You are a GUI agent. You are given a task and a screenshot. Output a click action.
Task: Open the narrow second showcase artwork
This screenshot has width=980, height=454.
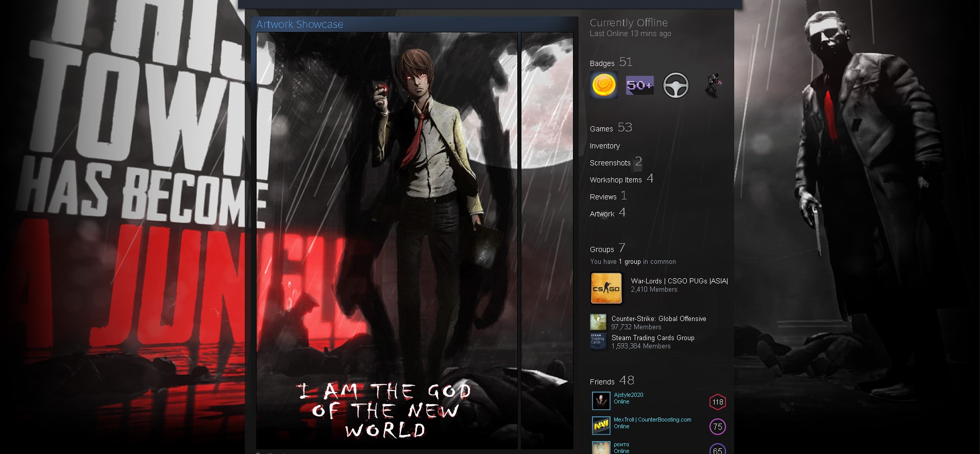coord(547,241)
